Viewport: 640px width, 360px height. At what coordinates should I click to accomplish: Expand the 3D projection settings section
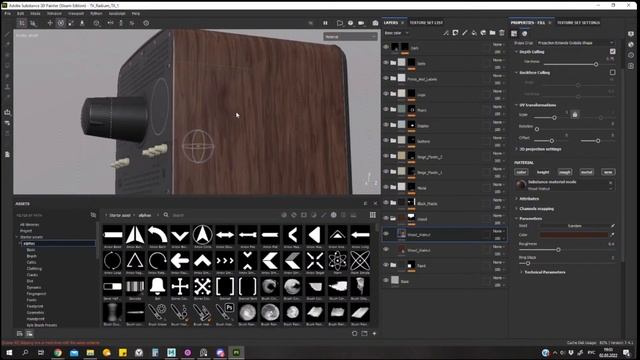516,149
